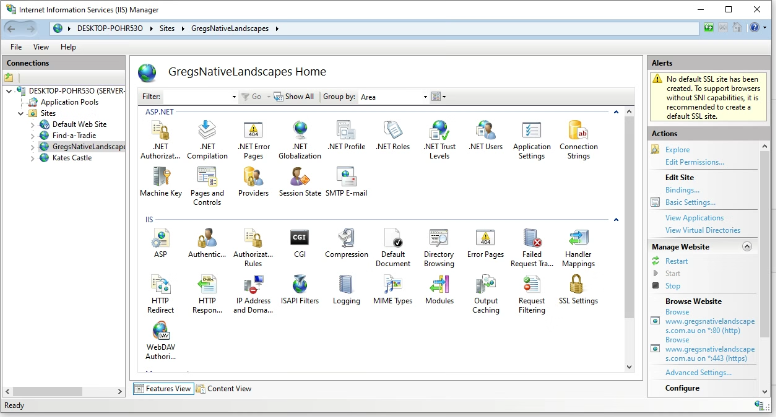776x417 pixels.
Task: Open SMTP E-mail feature
Action: [x=346, y=182]
